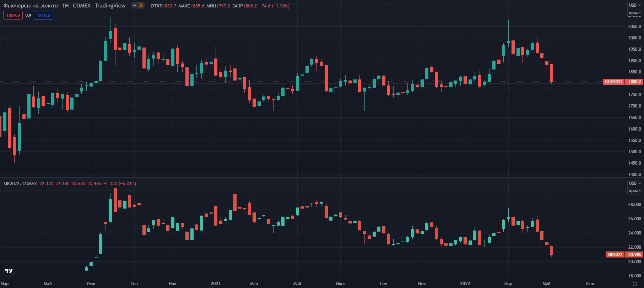Click the 28.000 level on silver price scale
The width and height of the screenshot is (644, 288).
click(634, 205)
